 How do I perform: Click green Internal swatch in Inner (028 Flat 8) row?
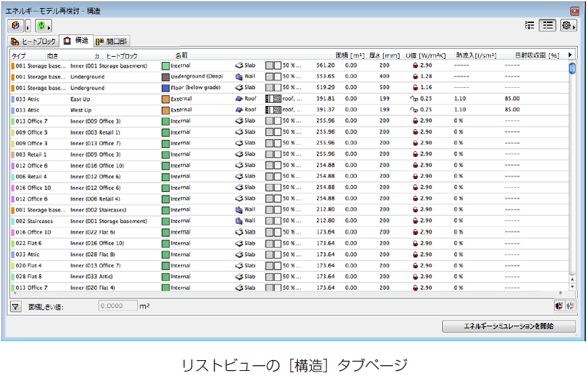165,255
